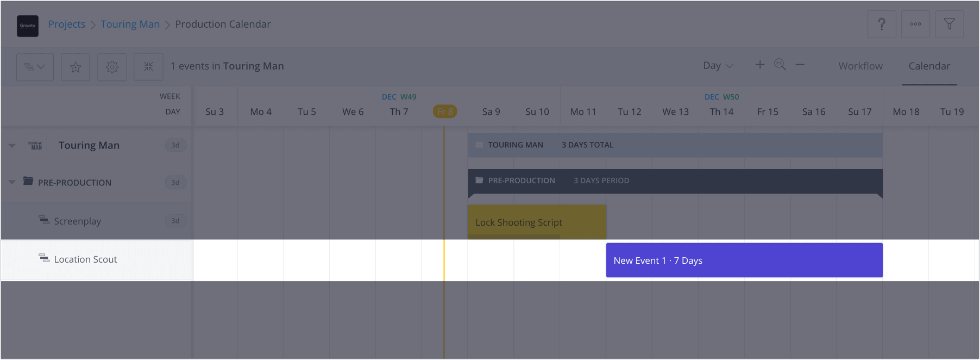Click the Tu 19 day header

pos(952,111)
